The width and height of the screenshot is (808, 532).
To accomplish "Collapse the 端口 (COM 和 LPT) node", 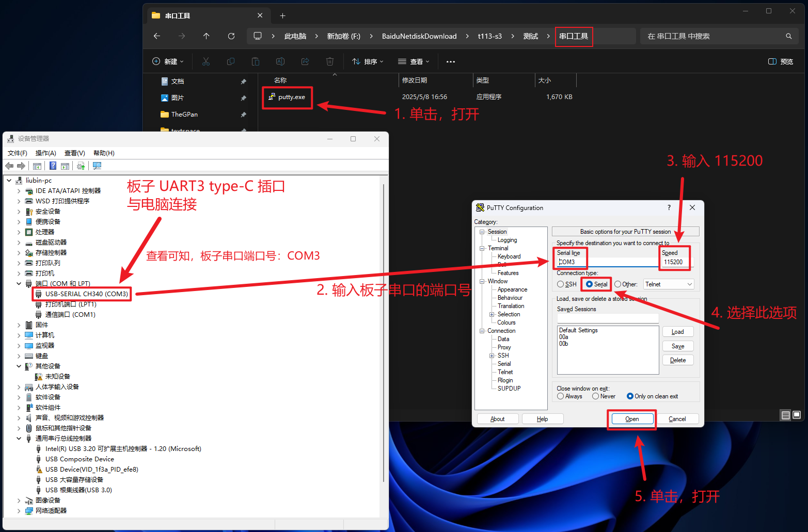I will (x=19, y=283).
